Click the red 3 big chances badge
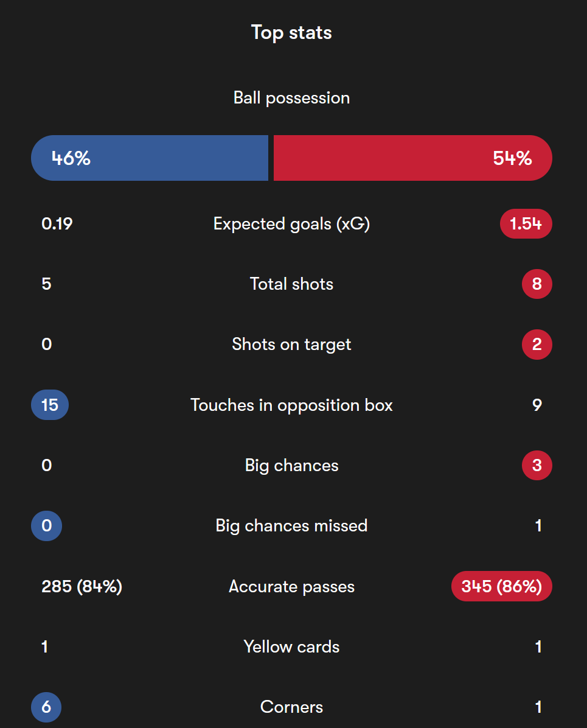 [x=537, y=465]
